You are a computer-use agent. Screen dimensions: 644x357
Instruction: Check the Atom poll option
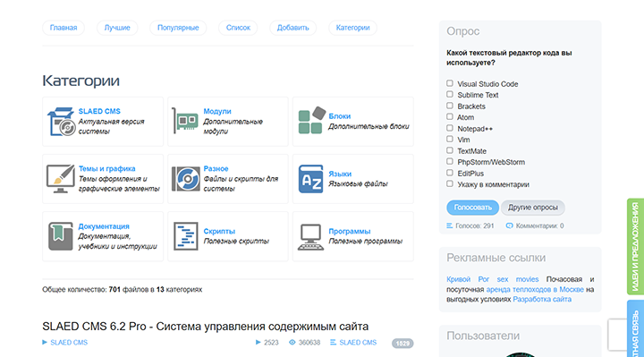click(450, 116)
